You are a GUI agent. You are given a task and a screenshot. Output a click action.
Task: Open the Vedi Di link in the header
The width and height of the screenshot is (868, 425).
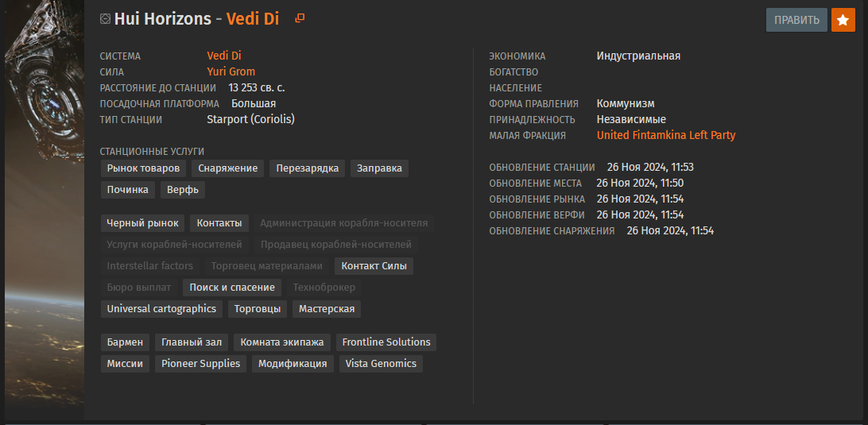253,19
